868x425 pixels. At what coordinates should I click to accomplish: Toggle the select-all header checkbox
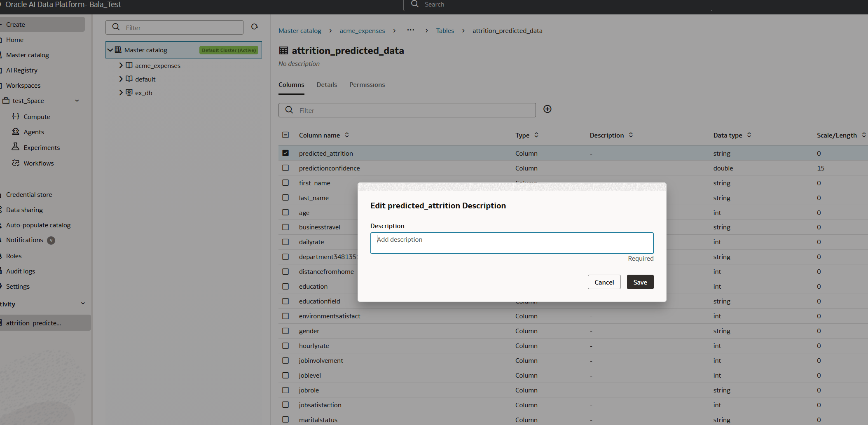point(285,135)
